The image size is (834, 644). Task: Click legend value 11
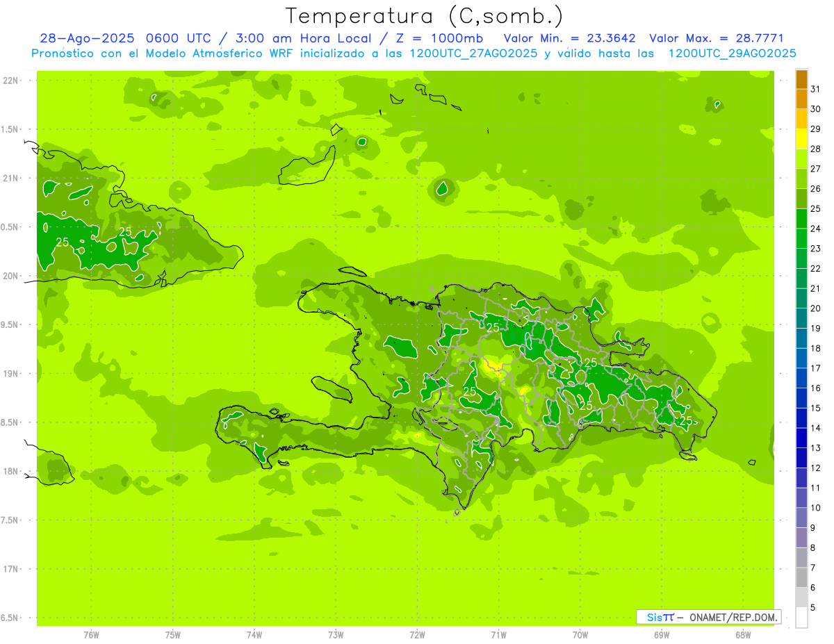[x=816, y=488]
